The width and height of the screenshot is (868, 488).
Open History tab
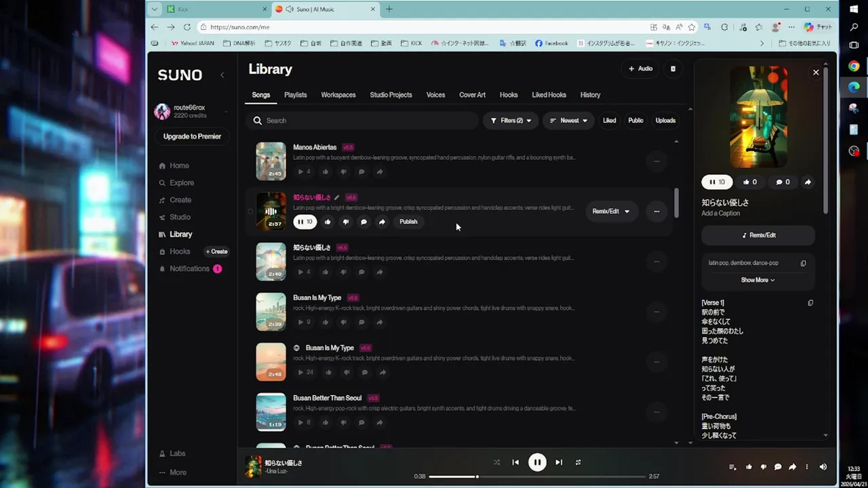[x=590, y=95]
